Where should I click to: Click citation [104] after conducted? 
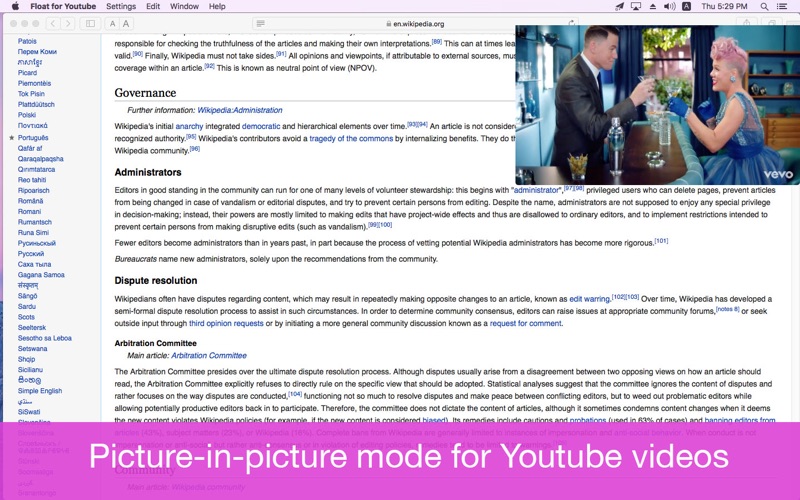[x=295, y=394]
